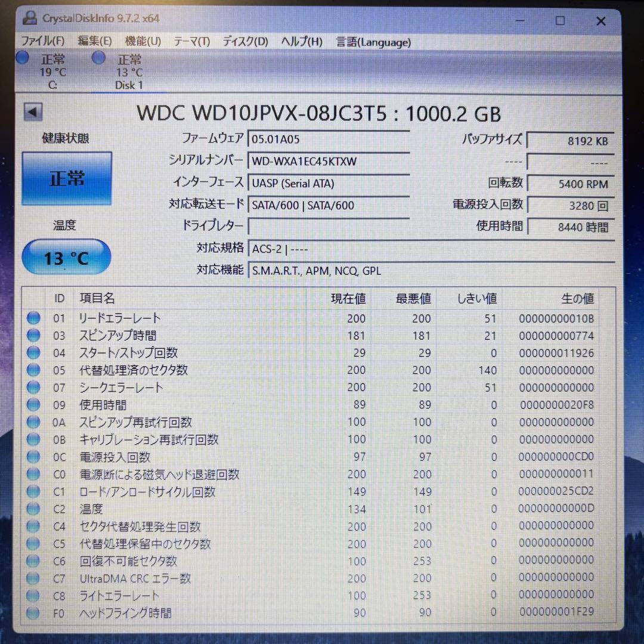Click the status dot for ID C6 回復不可能セクタ数
Image resolution: width=644 pixels, height=644 pixels.
[33, 561]
